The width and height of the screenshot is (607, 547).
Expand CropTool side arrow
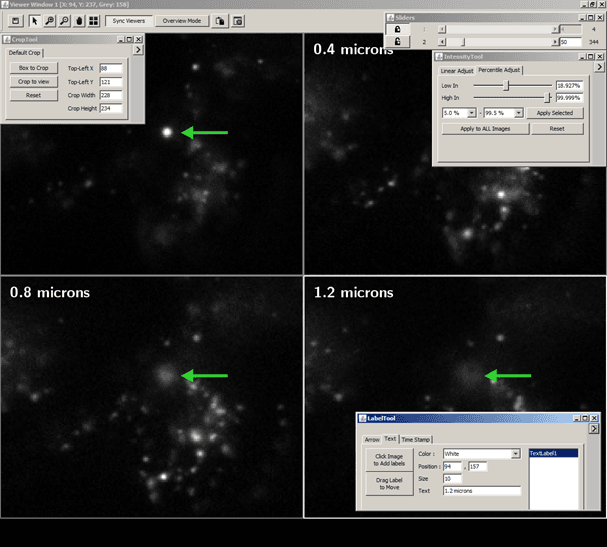click(x=138, y=50)
